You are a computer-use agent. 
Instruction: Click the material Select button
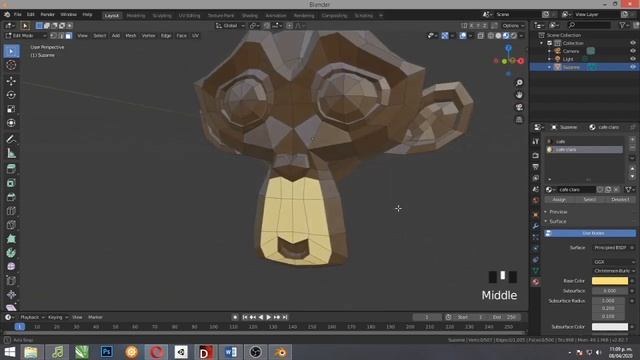pos(589,200)
